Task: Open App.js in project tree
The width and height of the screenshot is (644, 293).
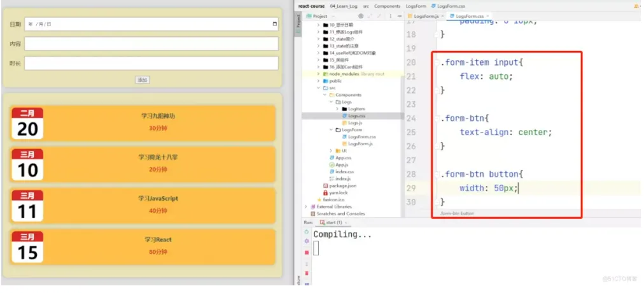Action: [x=339, y=165]
